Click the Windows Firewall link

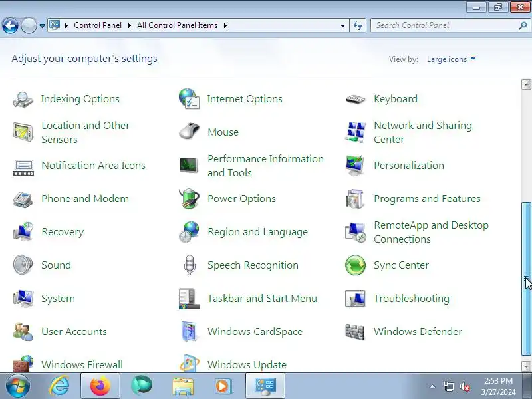coord(82,365)
